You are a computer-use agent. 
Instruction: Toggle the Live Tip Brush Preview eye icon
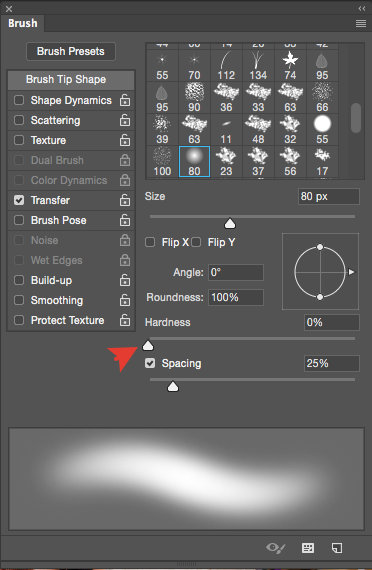[x=276, y=548]
